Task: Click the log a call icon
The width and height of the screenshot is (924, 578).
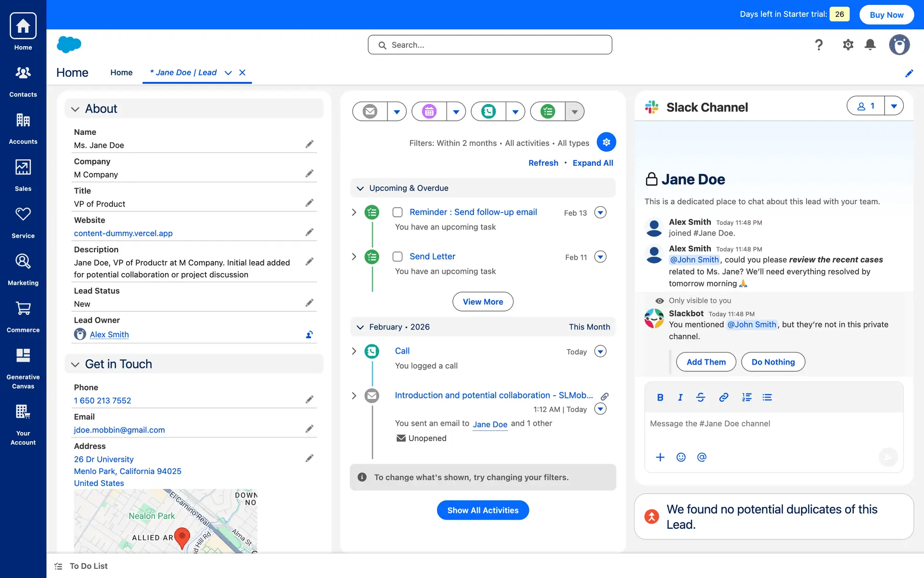Action: pyautogui.click(x=488, y=111)
